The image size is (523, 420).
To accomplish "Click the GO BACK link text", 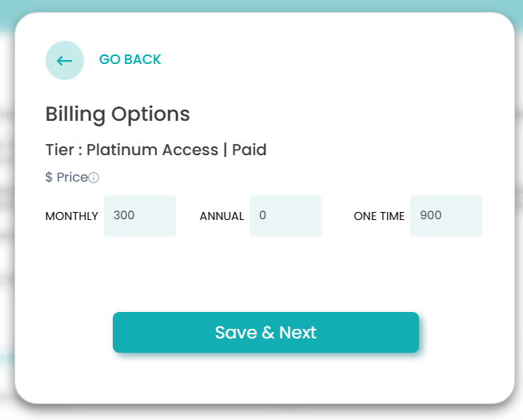I will [x=130, y=60].
